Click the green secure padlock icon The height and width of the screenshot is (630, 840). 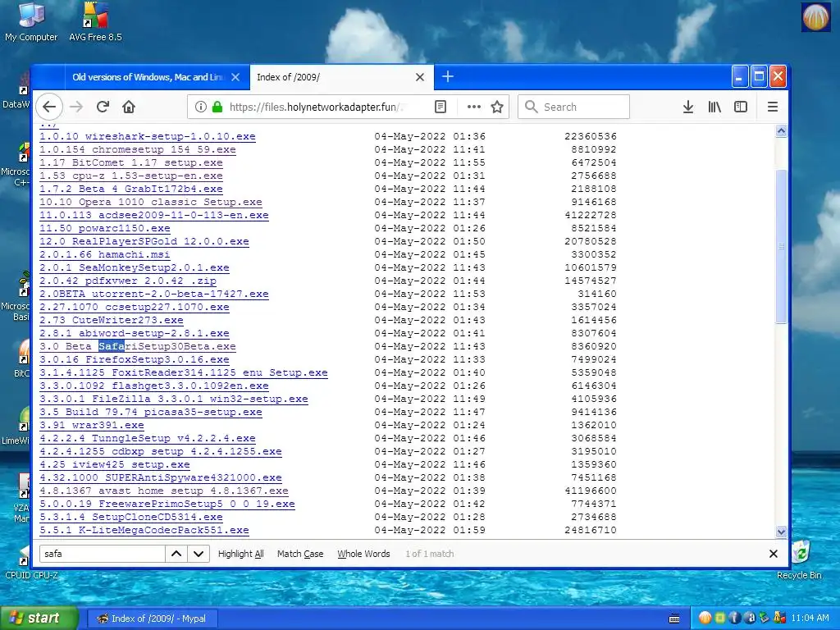[217, 107]
